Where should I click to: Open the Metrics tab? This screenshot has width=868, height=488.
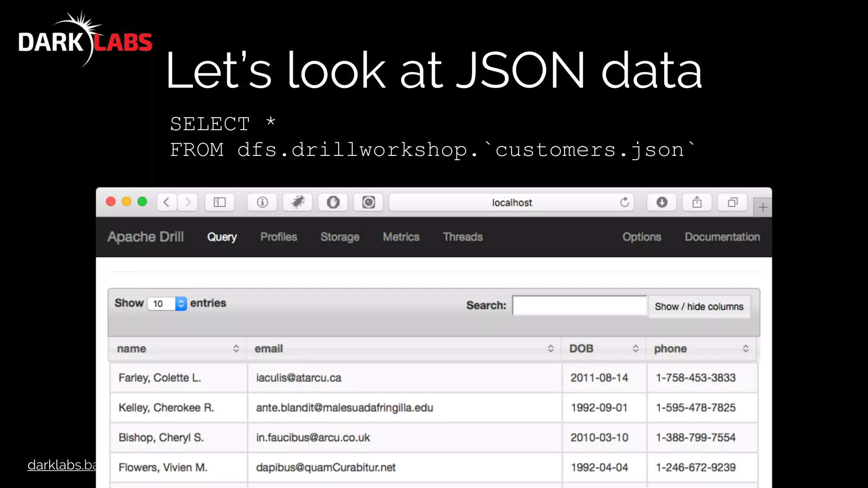pyautogui.click(x=401, y=237)
